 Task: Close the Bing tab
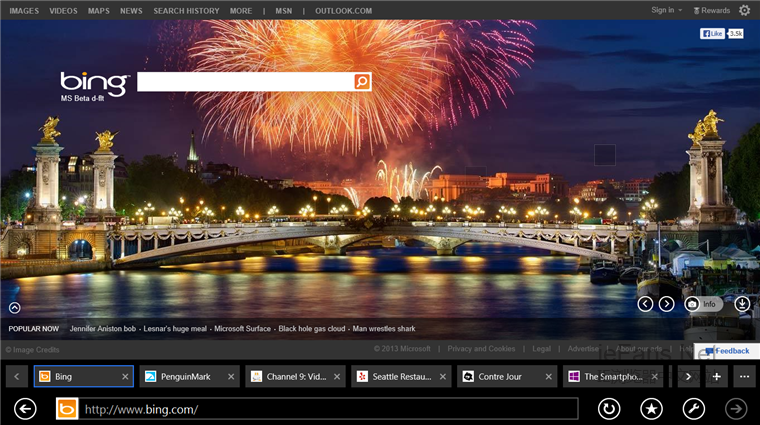(125, 377)
